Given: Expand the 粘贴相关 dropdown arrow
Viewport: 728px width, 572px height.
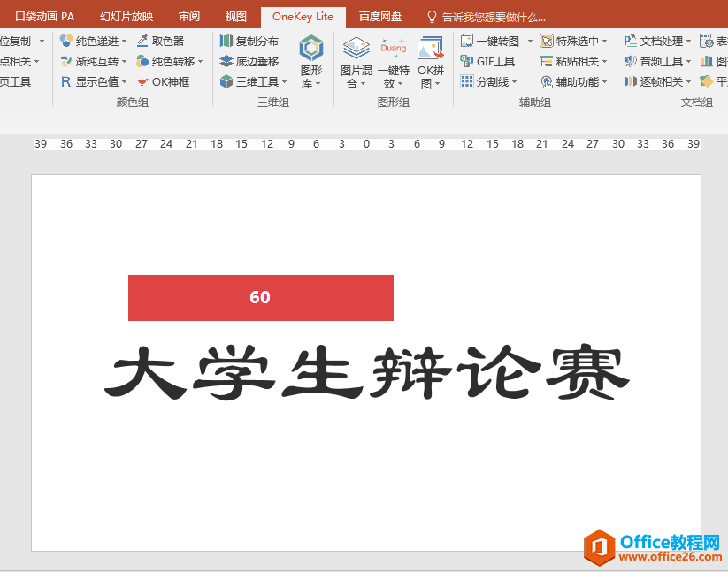Looking at the screenshot, I should coord(604,62).
